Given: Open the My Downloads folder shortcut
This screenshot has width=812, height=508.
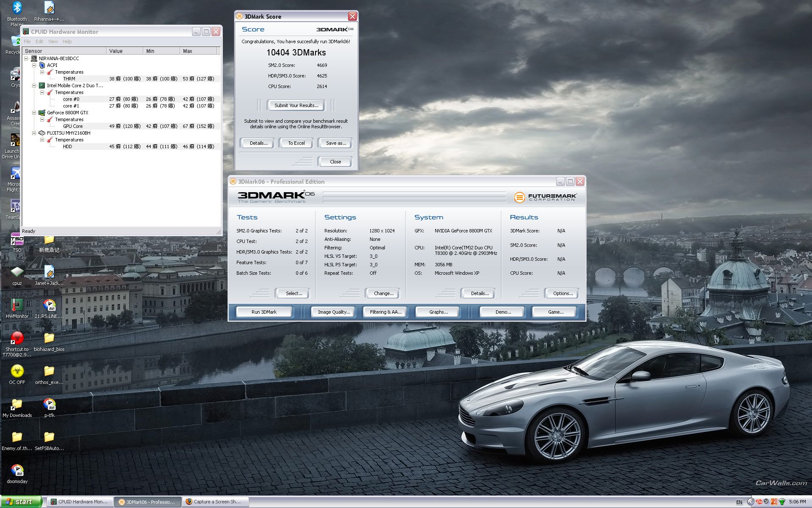Looking at the screenshot, I should pyautogui.click(x=17, y=408).
